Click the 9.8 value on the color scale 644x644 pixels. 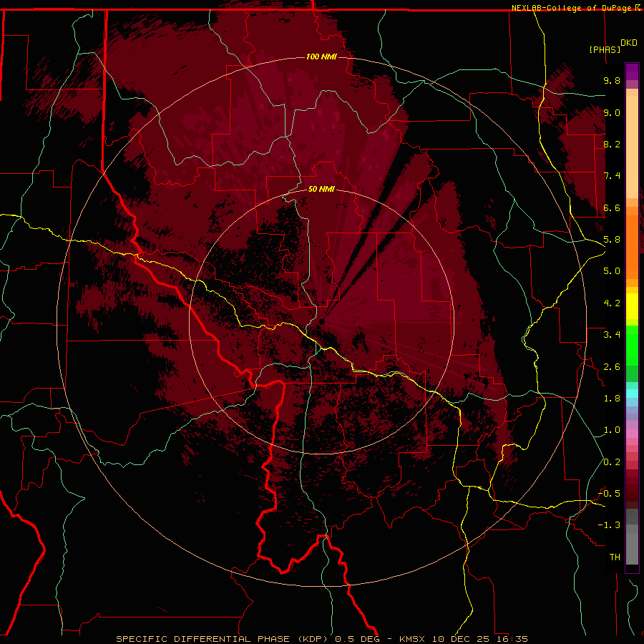pos(612,80)
